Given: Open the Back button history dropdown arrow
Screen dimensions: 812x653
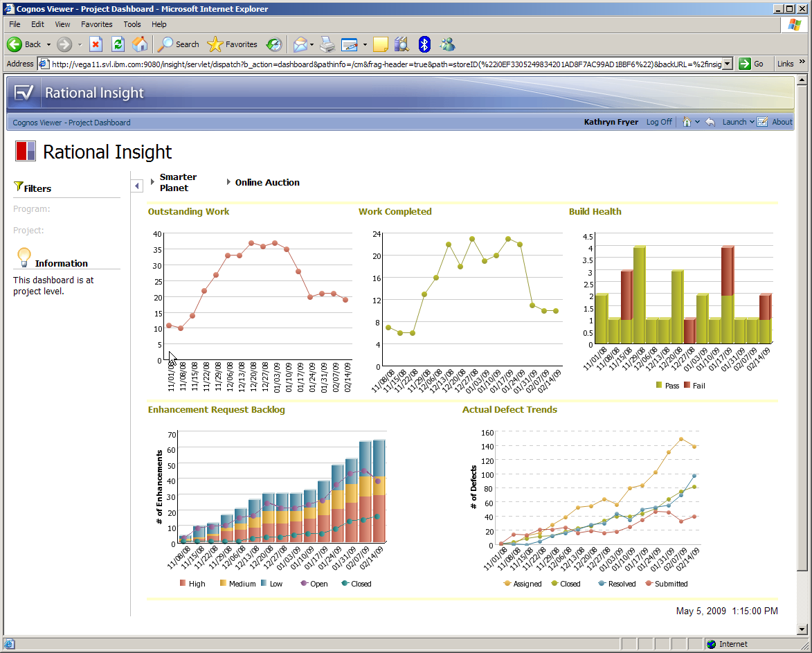Looking at the screenshot, I should pyautogui.click(x=48, y=44).
